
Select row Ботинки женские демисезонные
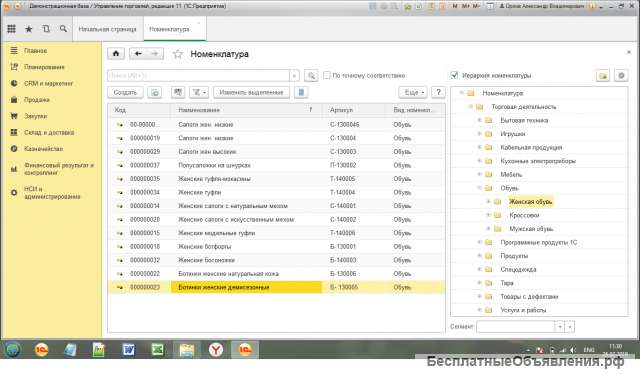coord(276,287)
